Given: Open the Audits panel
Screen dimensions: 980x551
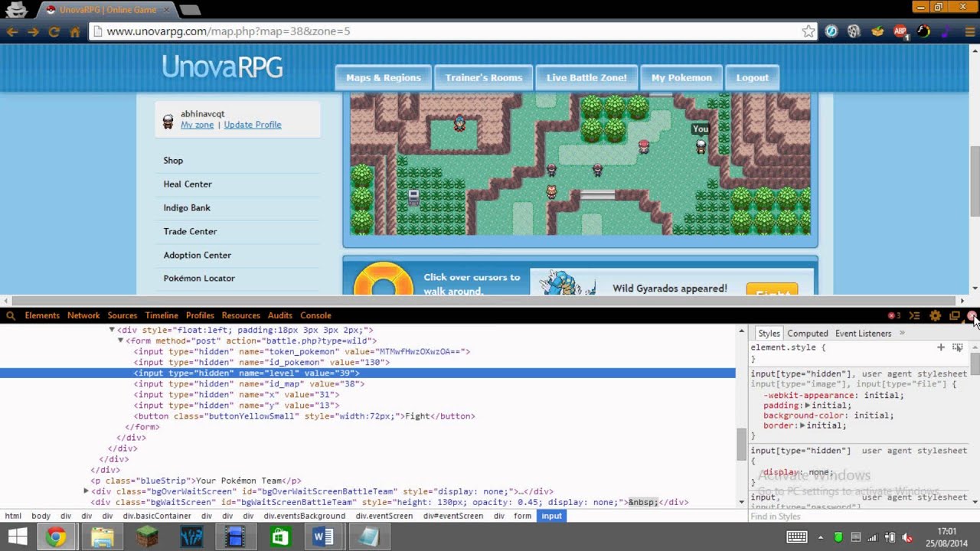Looking at the screenshot, I should (280, 315).
